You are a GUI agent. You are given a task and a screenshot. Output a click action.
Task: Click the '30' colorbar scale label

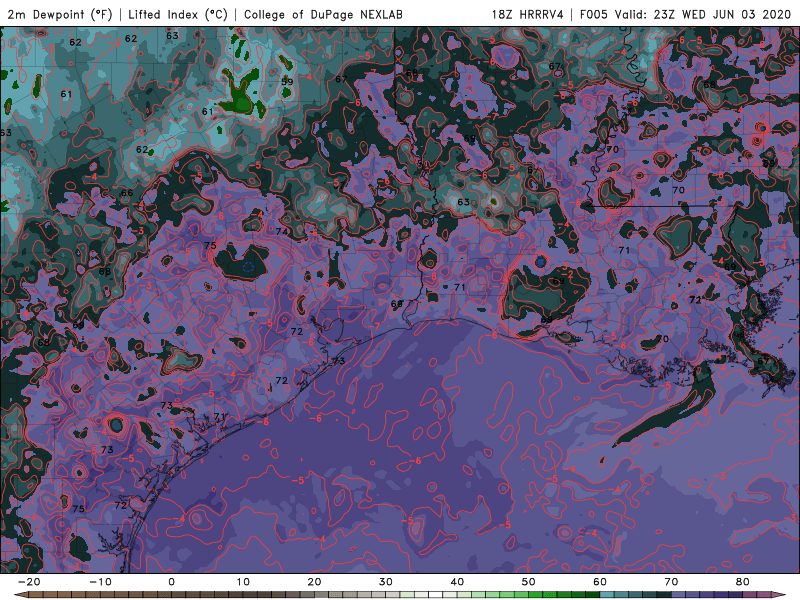[386, 582]
